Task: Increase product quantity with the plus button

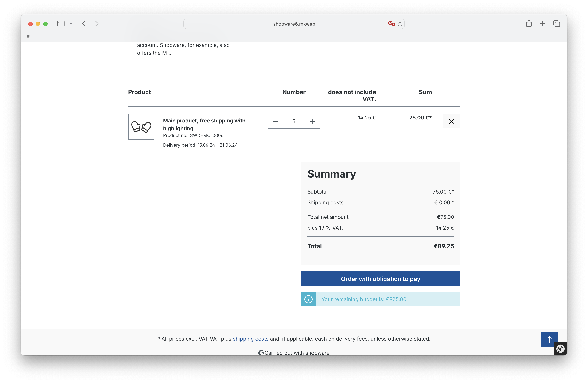Action: coord(312,121)
